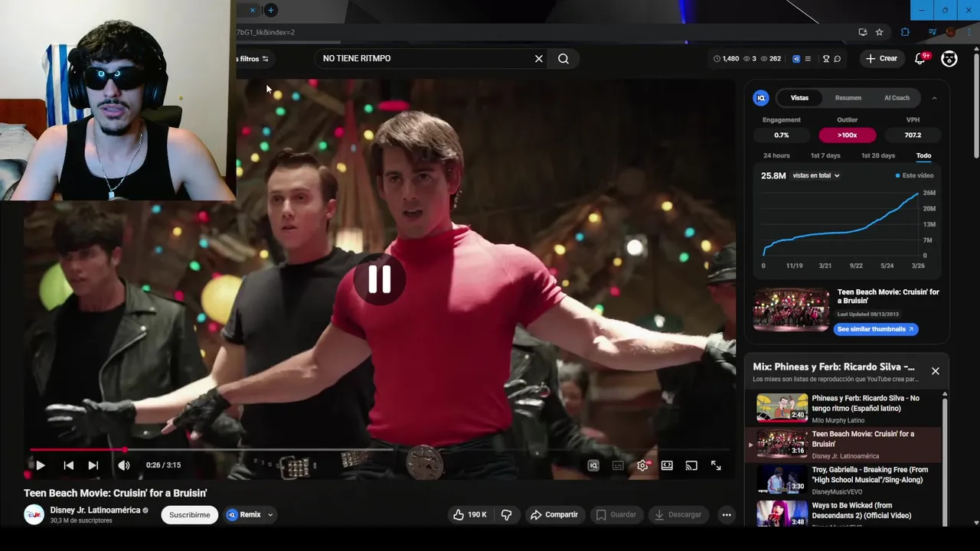Click the Disney Jr. channel avatar
Screen dimensions: 980x551
[x=34, y=515]
